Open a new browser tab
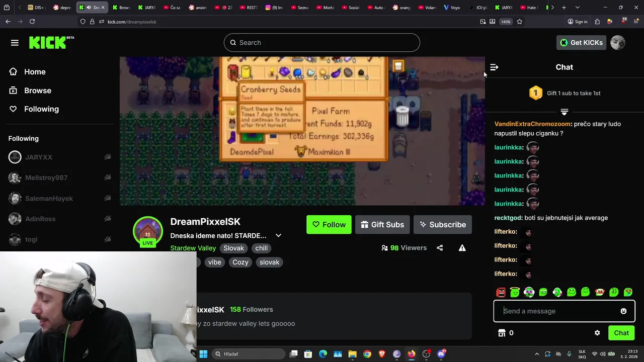The height and width of the screenshot is (362, 644). coord(564,8)
